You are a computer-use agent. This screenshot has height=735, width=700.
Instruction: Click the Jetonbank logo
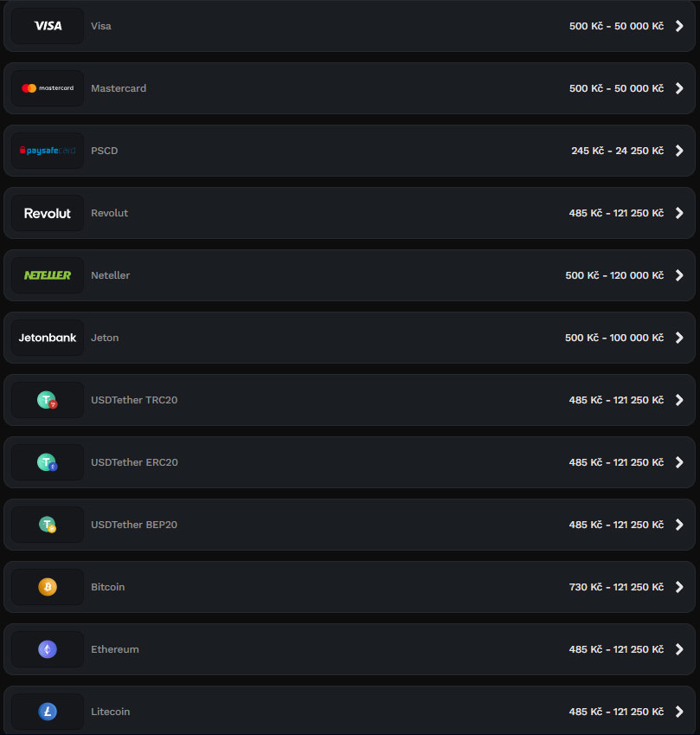pyautogui.click(x=48, y=338)
